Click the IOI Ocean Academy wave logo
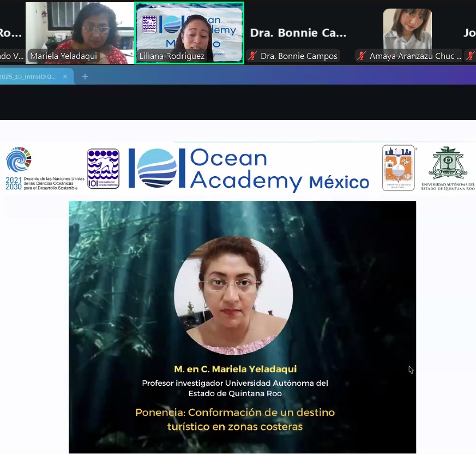This screenshot has width=476, height=454. [x=157, y=168]
